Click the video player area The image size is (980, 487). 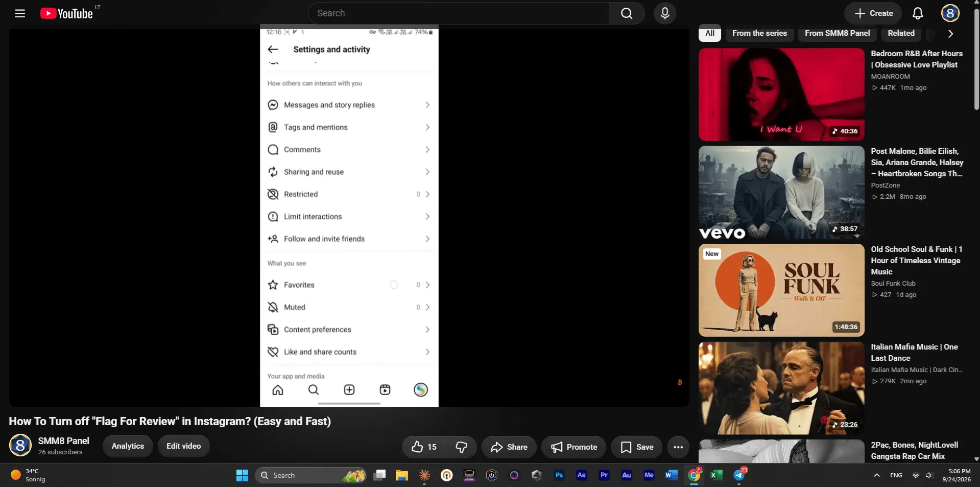(x=349, y=218)
